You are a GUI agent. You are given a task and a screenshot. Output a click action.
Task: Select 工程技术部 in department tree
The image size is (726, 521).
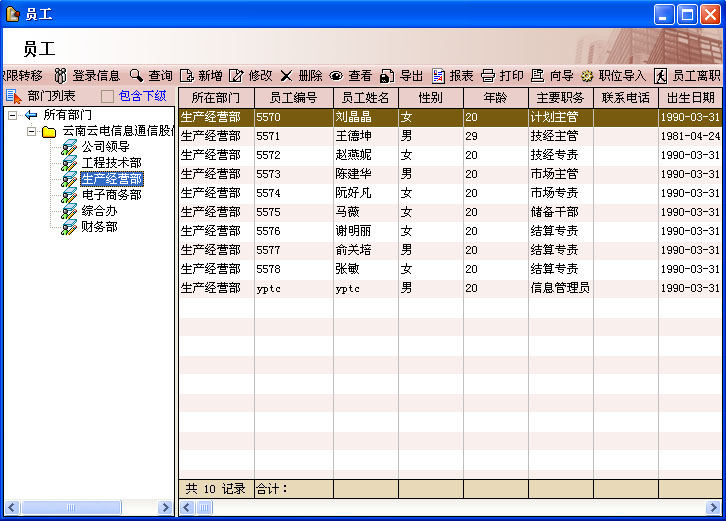[x=111, y=163]
